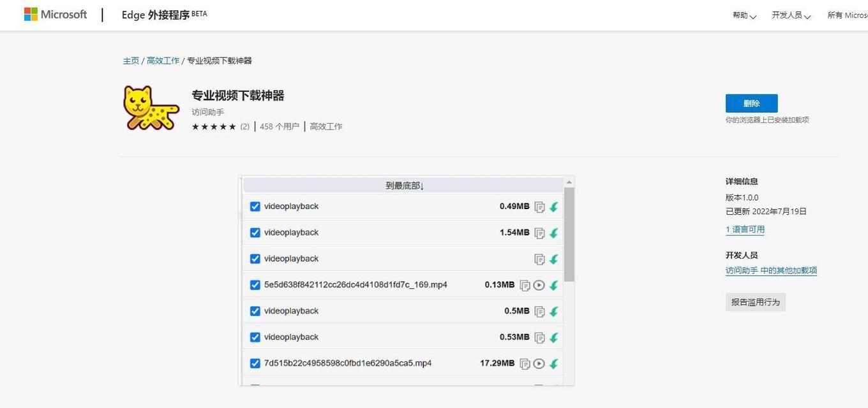
Task: Click 专业视频下载神器 extension title
Action: pos(238,96)
